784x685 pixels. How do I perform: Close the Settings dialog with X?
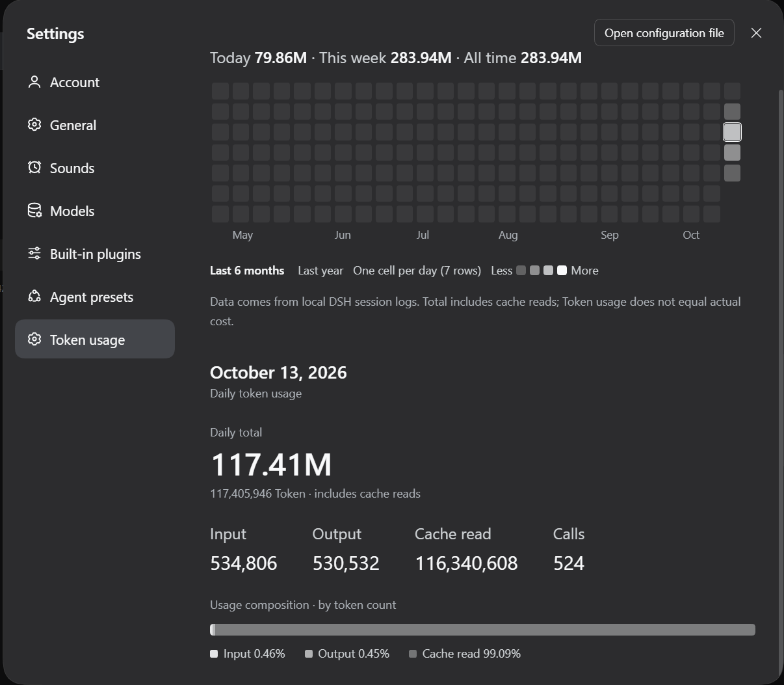756,33
